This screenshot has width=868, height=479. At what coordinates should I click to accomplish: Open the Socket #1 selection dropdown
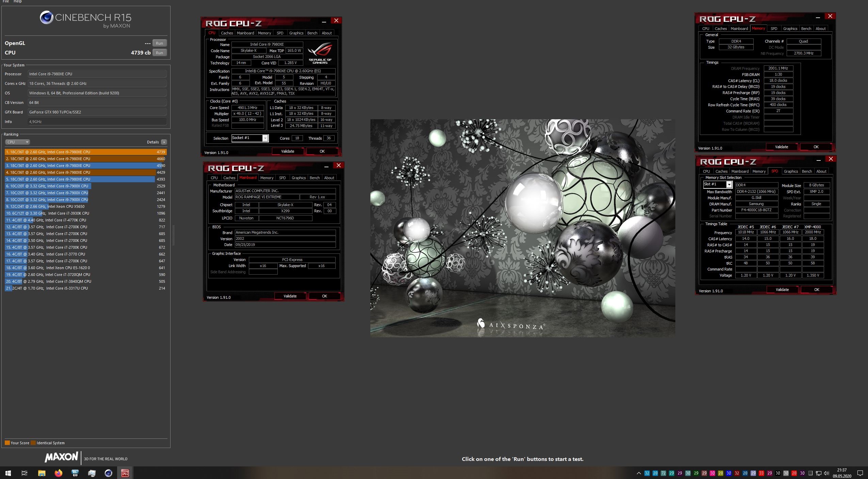pyautogui.click(x=250, y=138)
